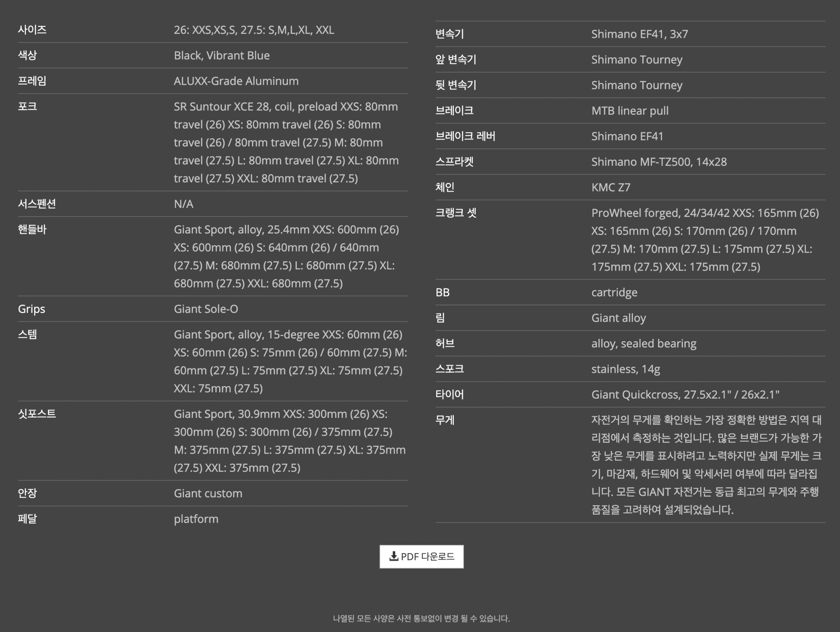Select the 타이어 label
Screen dimensions: 840x632
[450, 394]
